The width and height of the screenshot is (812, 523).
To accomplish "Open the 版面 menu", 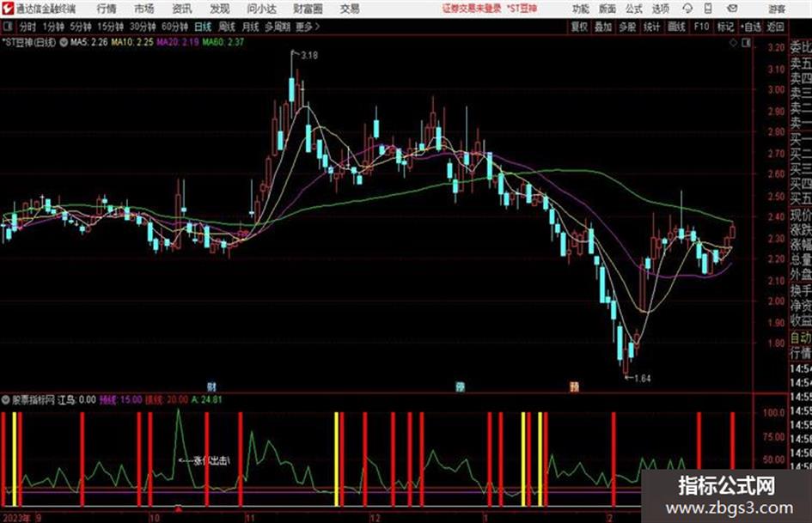I will tap(607, 9).
